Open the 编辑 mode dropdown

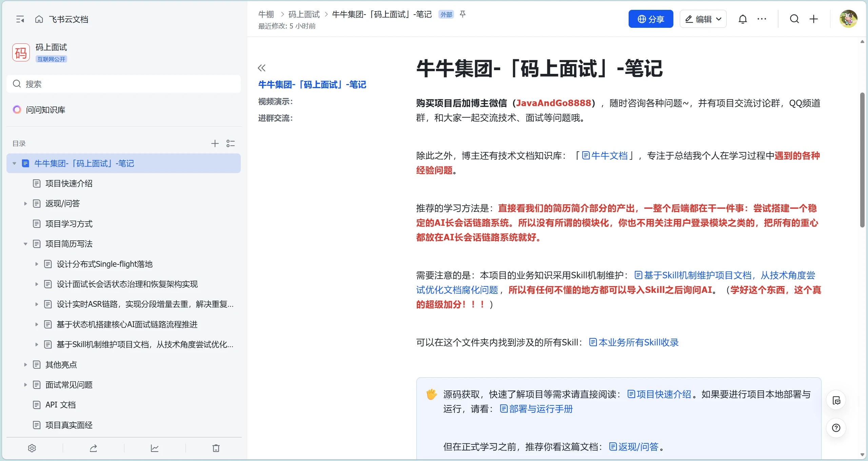click(x=703, y=19)
